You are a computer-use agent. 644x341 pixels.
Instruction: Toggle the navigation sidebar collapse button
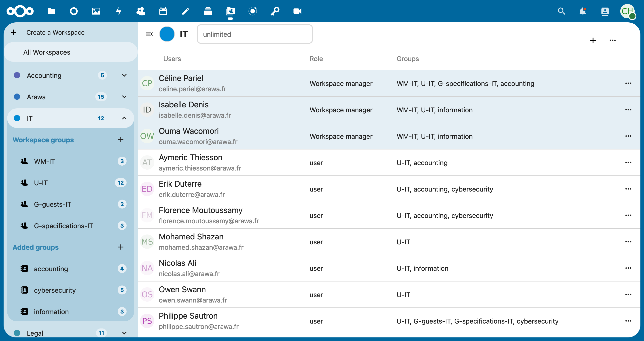[149, 34]
